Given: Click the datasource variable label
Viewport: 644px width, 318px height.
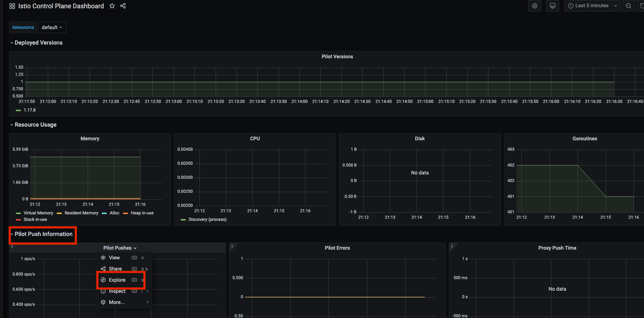Looking at the screenshot, I should point(23,27).
